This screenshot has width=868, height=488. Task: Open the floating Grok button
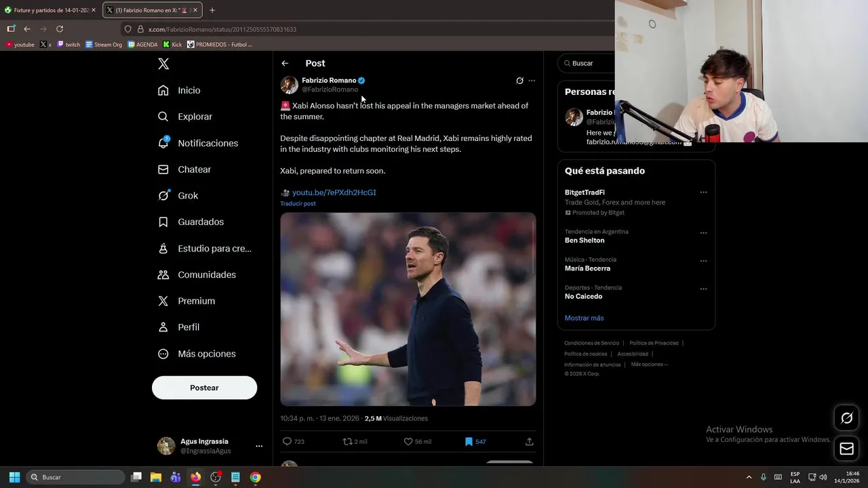847,418
